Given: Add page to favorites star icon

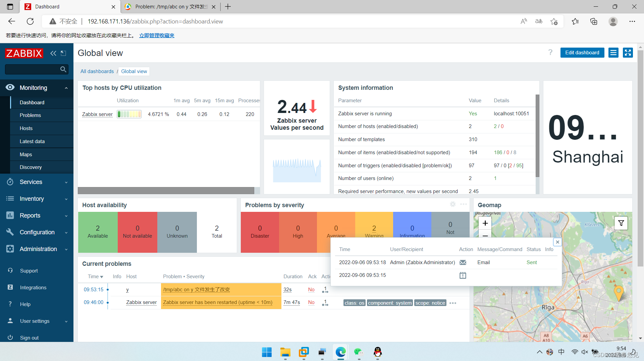Looking at the screenshot, I should 554,21.
